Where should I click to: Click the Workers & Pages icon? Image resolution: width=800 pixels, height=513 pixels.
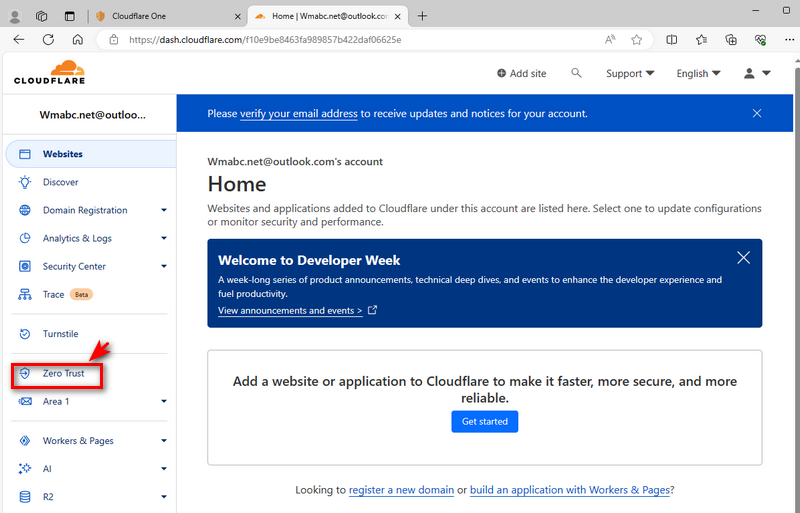pos(24,441)
